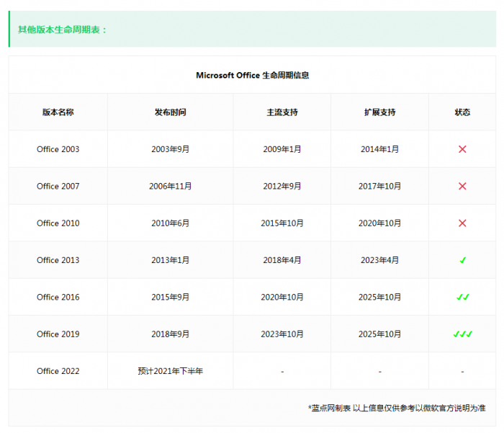Viewport: 504px width, 433px height.
Task: Click Office 2016 extended support 2025年10月
Action: (x=380, y=298)
